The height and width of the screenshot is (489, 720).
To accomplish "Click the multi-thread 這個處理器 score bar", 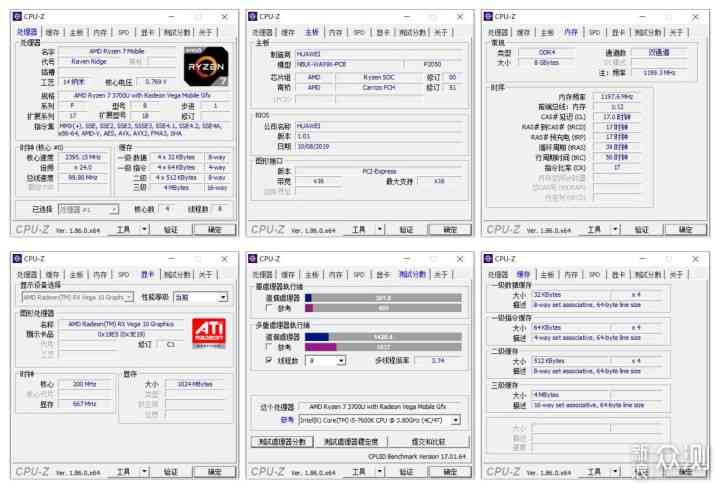I will coord(383,337).
